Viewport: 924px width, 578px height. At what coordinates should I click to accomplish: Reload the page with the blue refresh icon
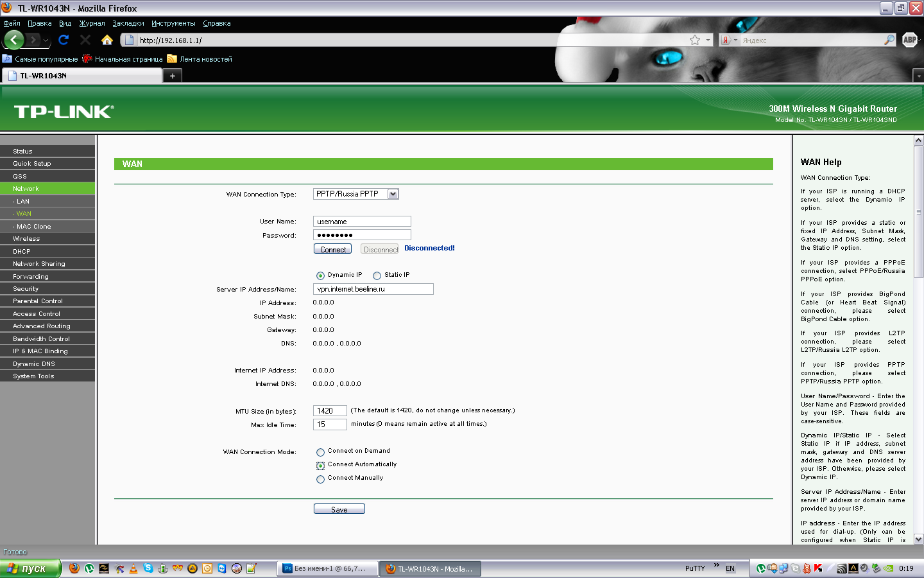point(64,40)
